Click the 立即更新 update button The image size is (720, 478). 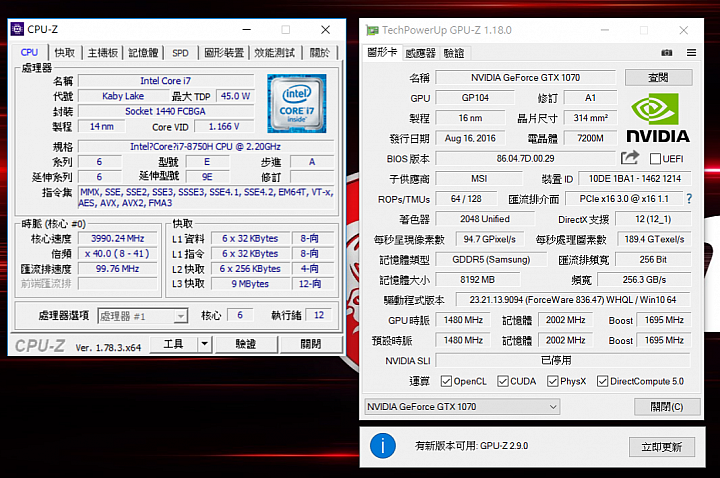click(661, 446)
